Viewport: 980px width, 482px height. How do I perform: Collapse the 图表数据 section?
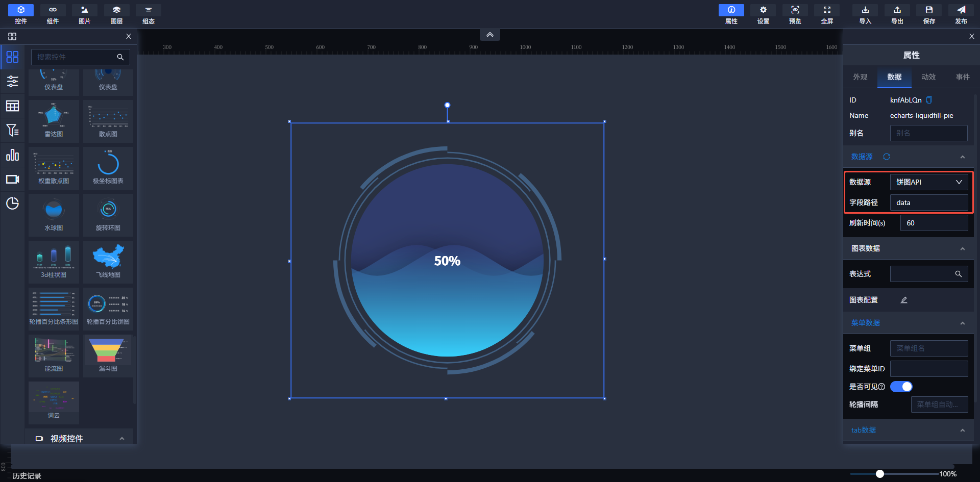point(962,249)
